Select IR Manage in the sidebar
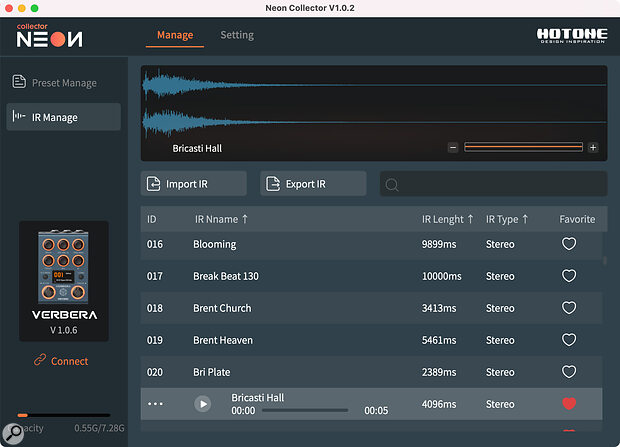The width and height of the screenshot is (620, 447). pyautogui.click(x=63, y=117)
